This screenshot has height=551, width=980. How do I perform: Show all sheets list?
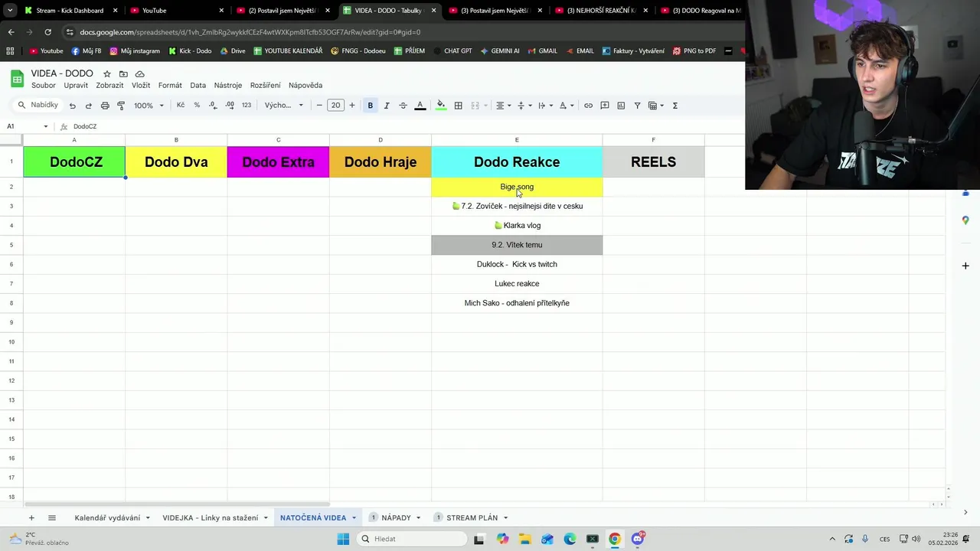(x=52, y=518)
